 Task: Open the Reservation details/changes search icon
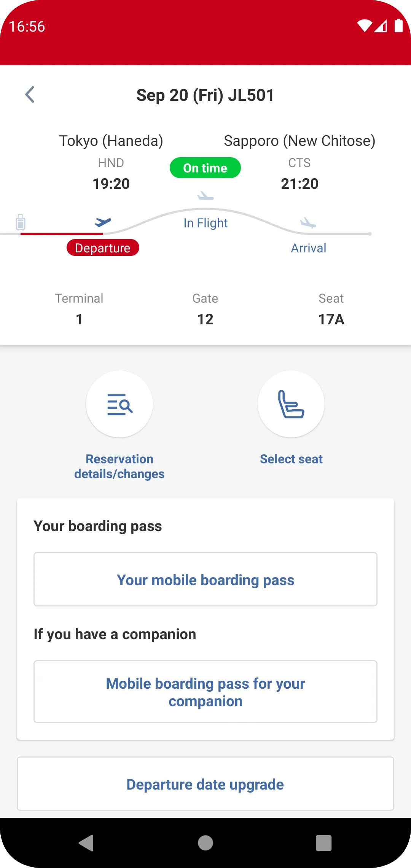pyautogui.click(x=119, y=404)
